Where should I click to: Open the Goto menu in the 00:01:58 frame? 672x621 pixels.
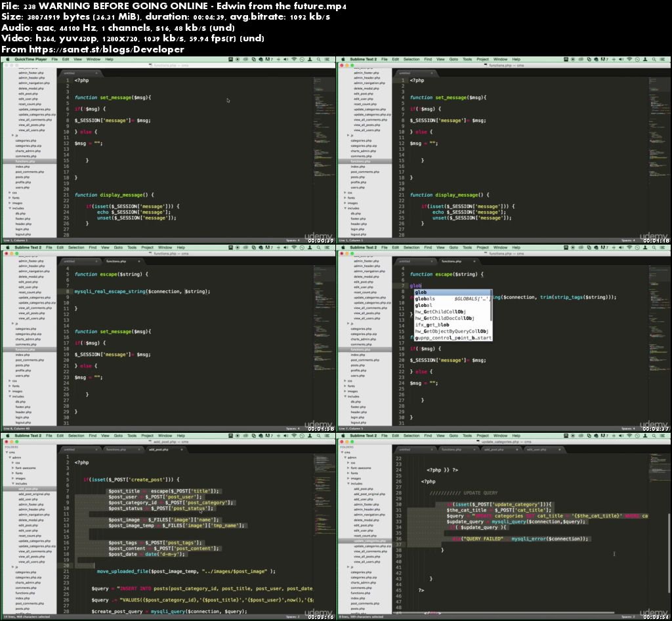coord(118,247)
